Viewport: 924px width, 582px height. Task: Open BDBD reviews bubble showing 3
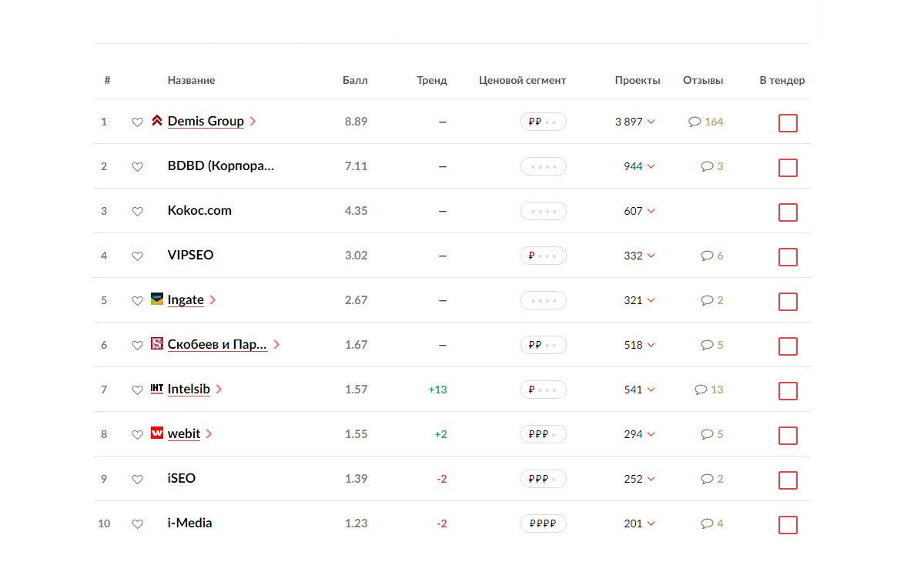tap(712, 166)
